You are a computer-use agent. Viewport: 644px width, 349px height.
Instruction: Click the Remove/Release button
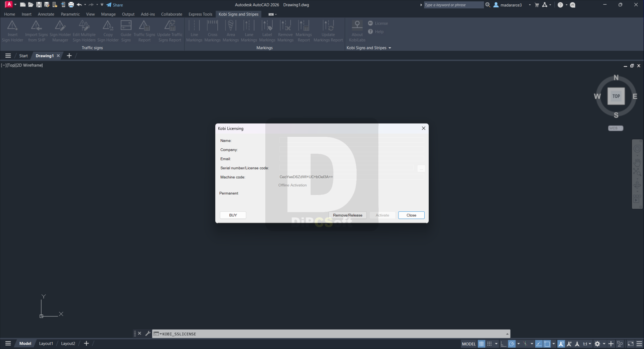(x=347, y=215)
